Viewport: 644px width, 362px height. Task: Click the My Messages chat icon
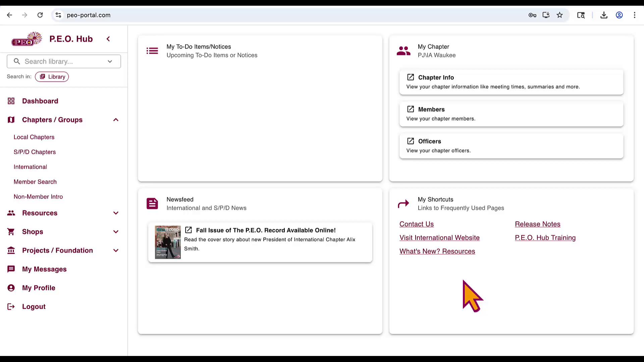coord(11,269)
